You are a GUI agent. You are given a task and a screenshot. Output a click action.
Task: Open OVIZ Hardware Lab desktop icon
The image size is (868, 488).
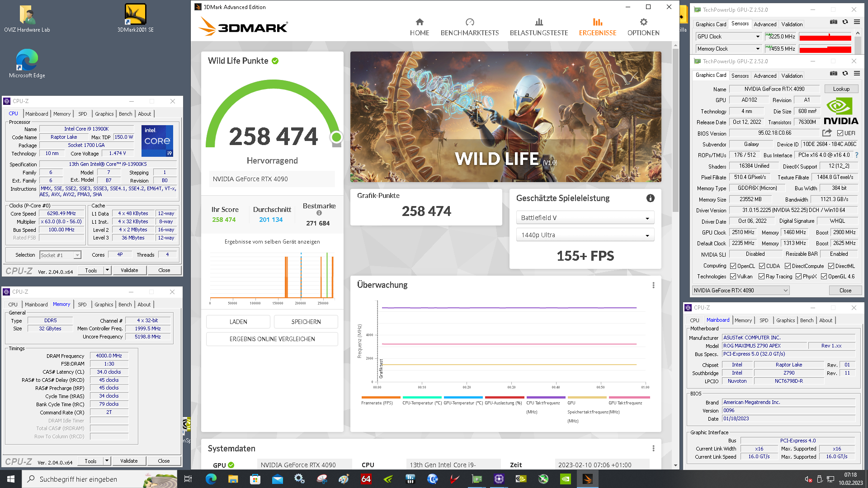27,19
